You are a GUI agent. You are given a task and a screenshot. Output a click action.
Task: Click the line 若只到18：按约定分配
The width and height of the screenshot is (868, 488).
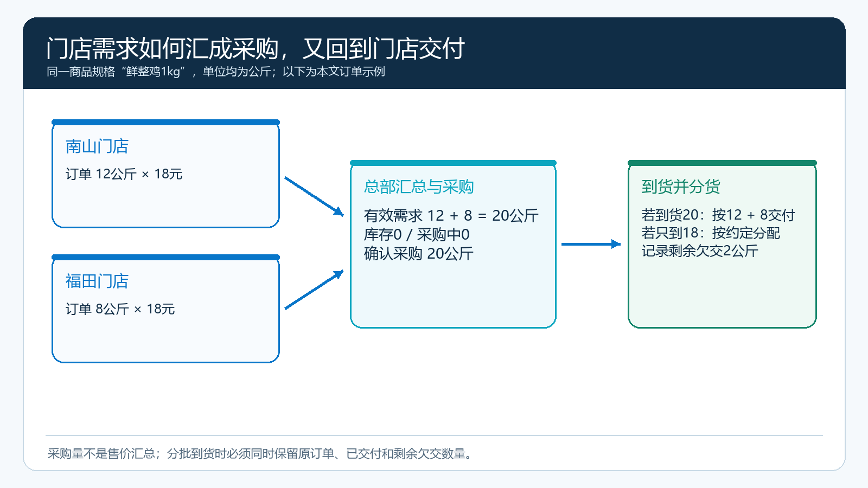click(711, 233)
